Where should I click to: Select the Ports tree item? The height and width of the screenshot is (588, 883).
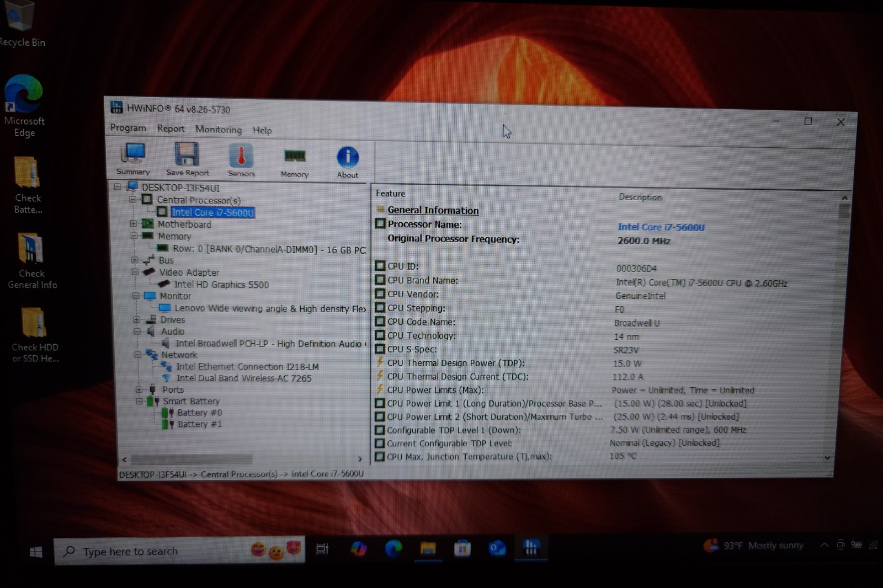tap(173, 389)
